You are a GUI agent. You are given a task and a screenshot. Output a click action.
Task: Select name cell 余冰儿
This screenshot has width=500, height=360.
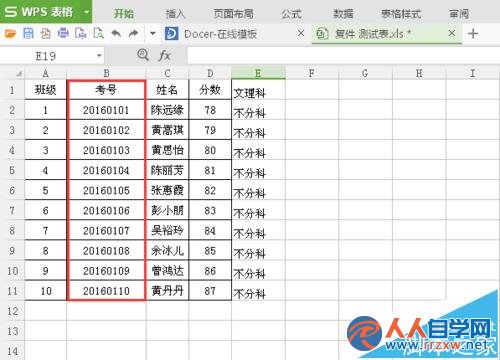tap(167, 251)
